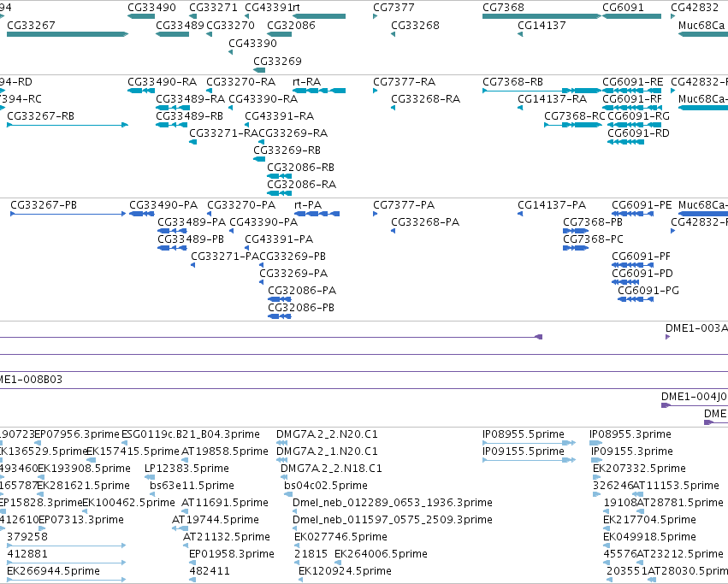Select protein CG6091-PF
Viewport: 728px width, 584px height.
point(642,257)
